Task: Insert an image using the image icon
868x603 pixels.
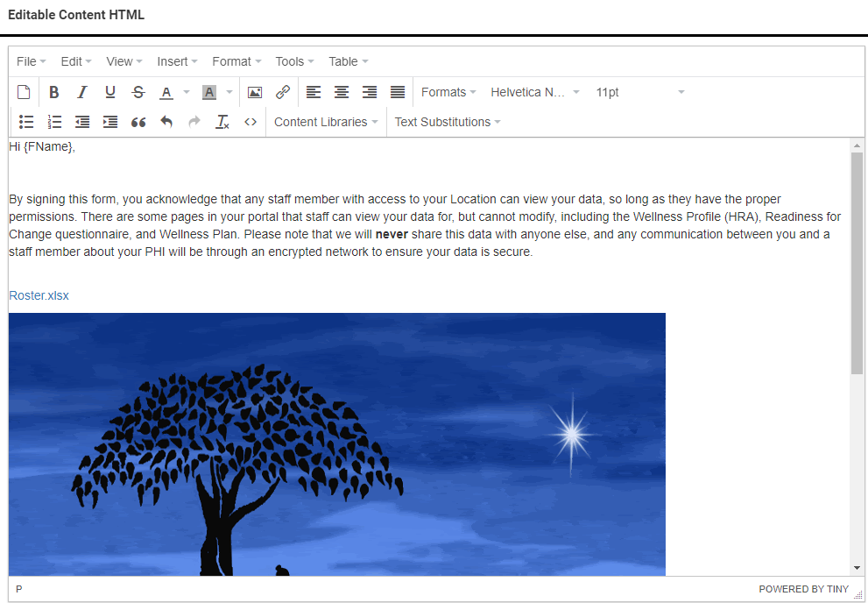Action: [255, 92]
